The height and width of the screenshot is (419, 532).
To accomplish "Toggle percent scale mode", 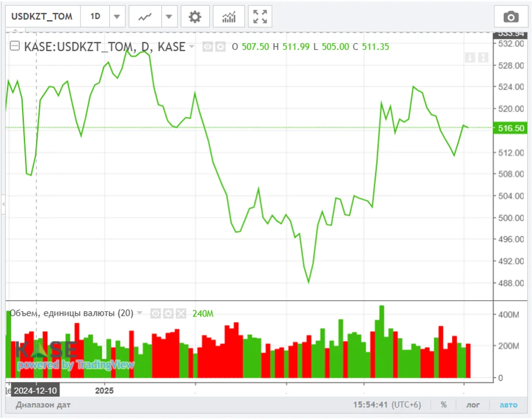I will point(443,405).
